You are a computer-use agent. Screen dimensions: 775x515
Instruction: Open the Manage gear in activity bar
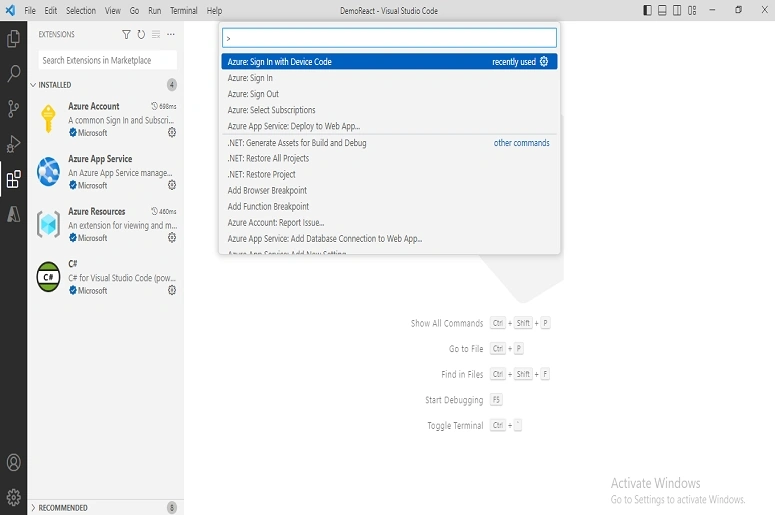tap(13, 497)
